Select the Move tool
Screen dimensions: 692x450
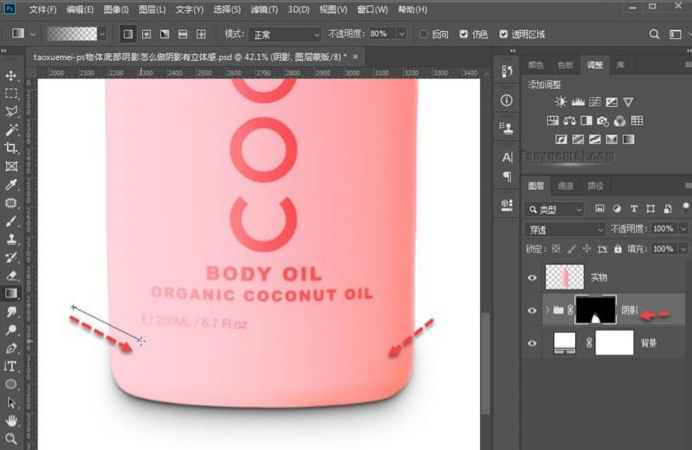click(x=11, y=75)
